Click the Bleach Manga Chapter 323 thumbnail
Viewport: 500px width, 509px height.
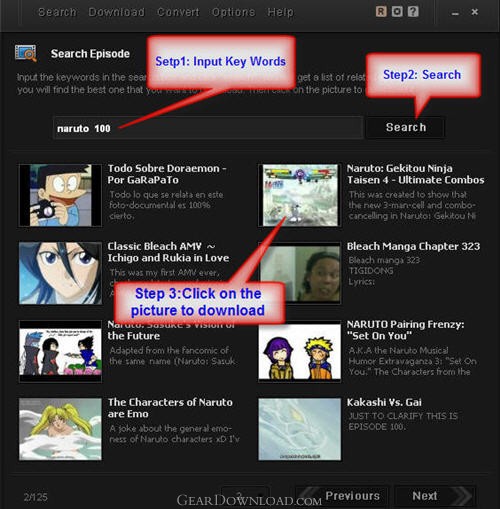point(300,273)
